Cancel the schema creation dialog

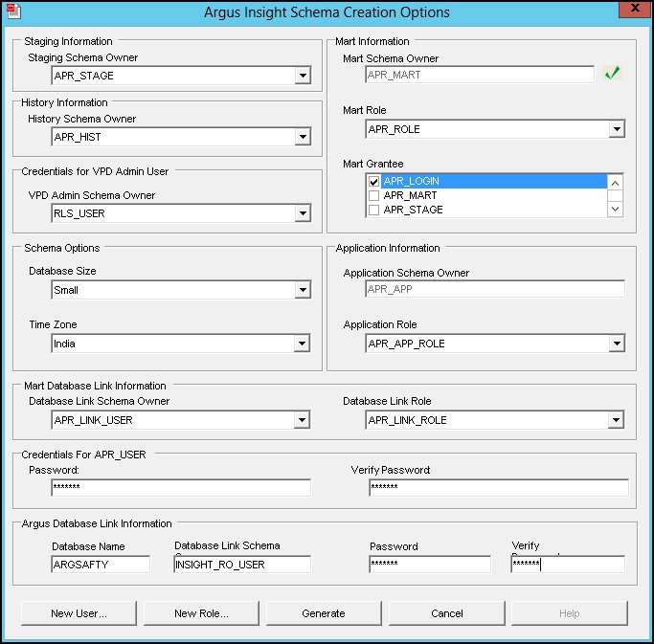point(447,613)
